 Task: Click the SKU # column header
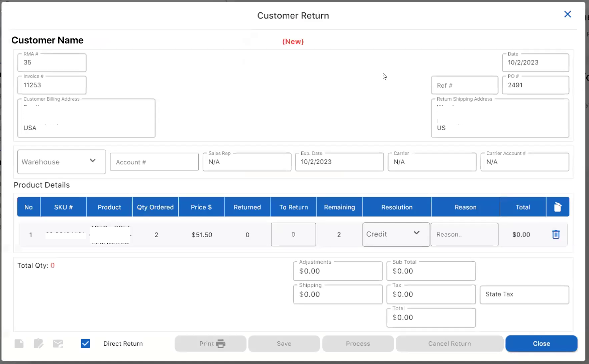(64, 207)
